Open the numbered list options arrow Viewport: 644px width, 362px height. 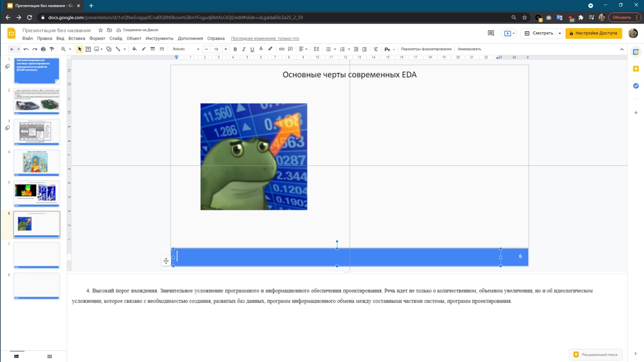349,49
